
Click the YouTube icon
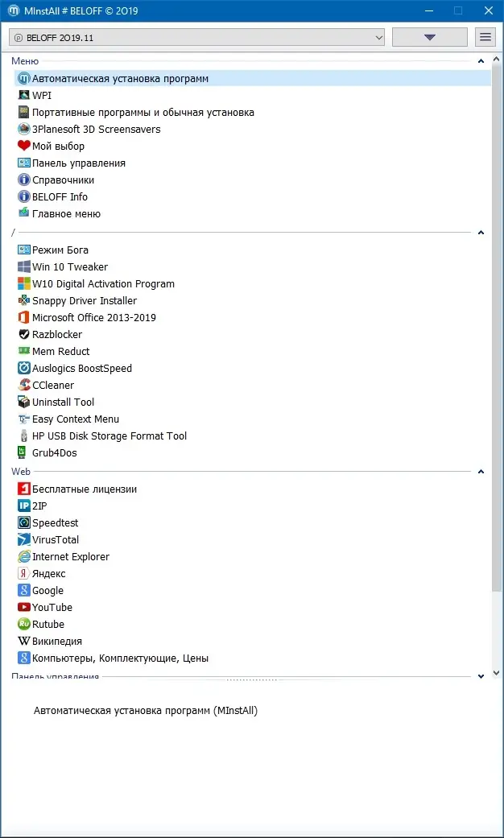pos(23,608)
